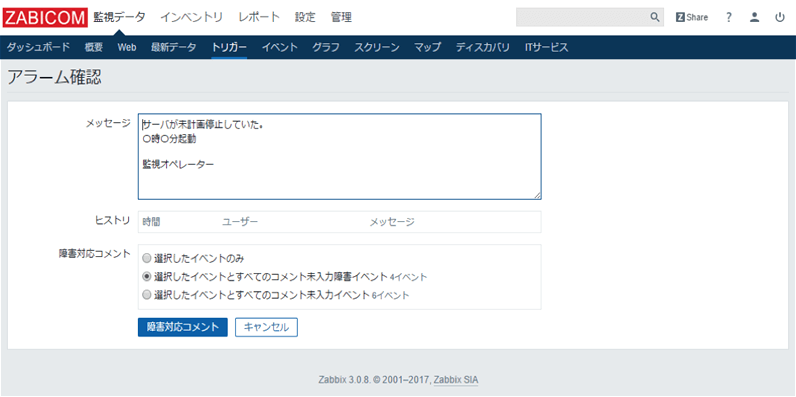Select 選択したイベントのみ radio option

147,259
